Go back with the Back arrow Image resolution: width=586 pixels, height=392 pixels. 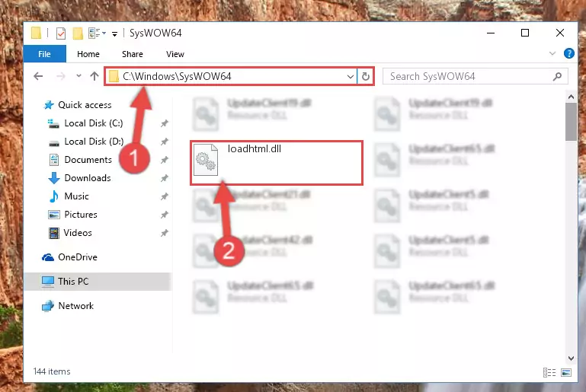38,77
